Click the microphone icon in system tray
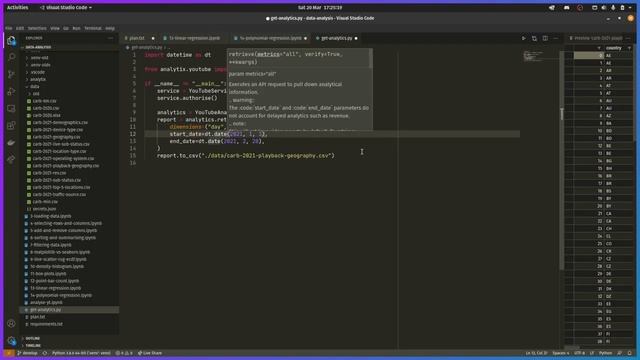 pos(613,7)
